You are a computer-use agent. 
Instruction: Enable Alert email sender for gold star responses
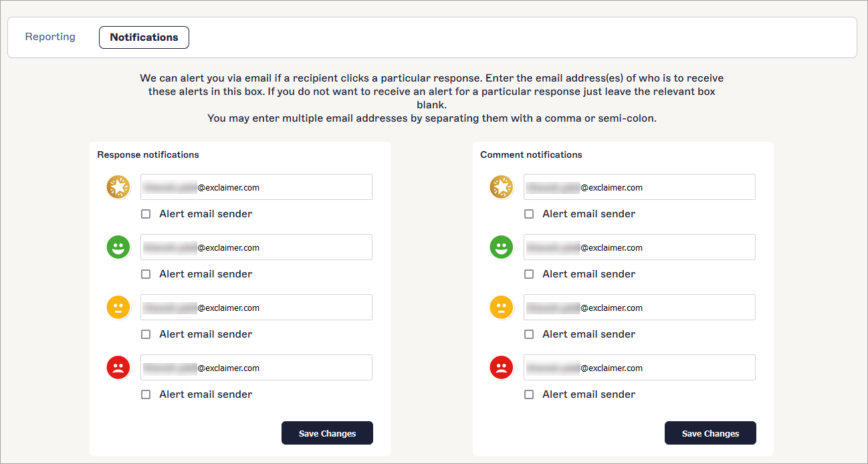(x=146, y=214)
